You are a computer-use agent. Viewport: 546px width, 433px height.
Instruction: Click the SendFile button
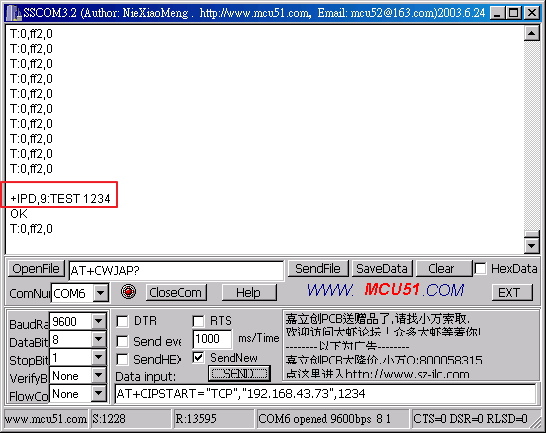(x=318, y=269)
